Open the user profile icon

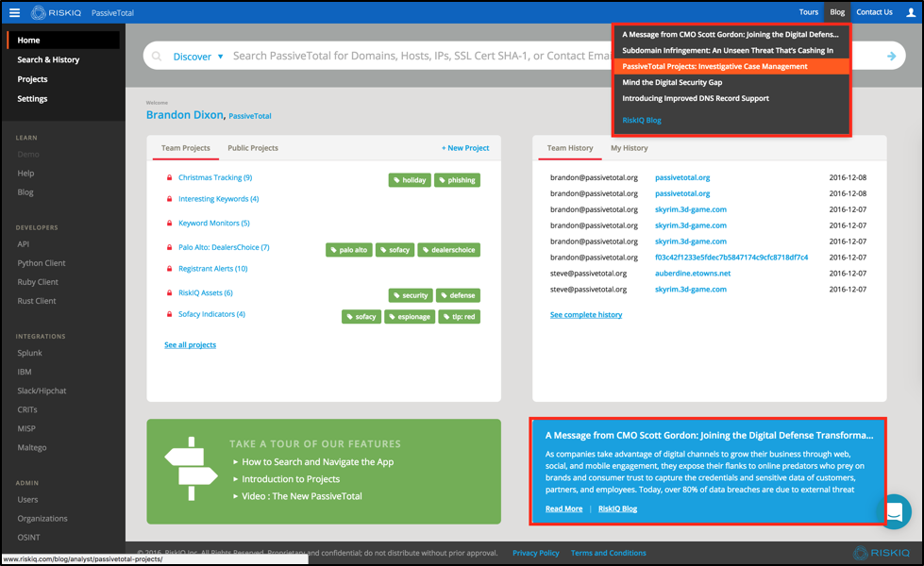coord(911,12)
